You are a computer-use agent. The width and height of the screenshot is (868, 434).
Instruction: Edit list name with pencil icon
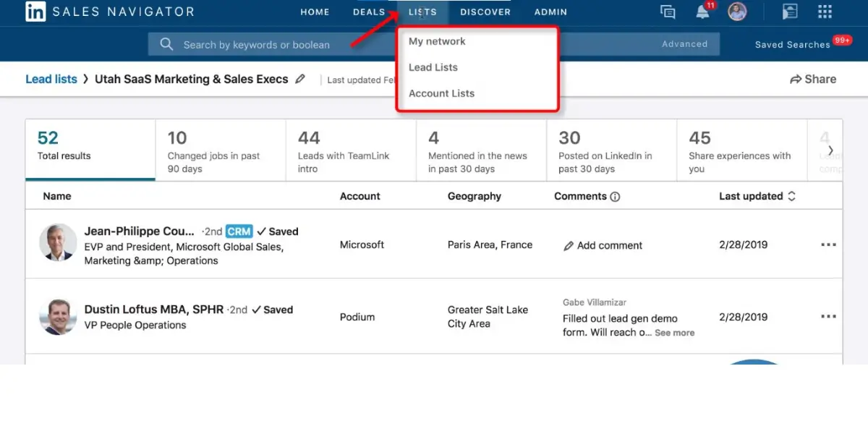point(300,80)
